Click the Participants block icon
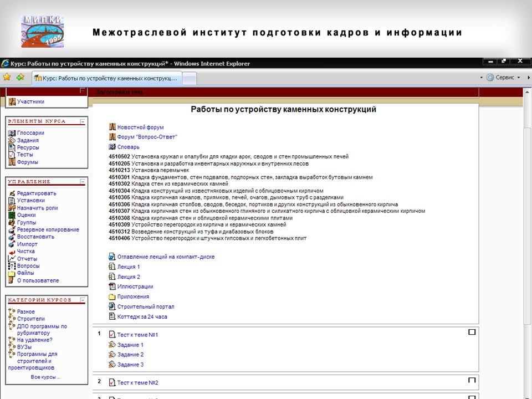 point(12,101)
